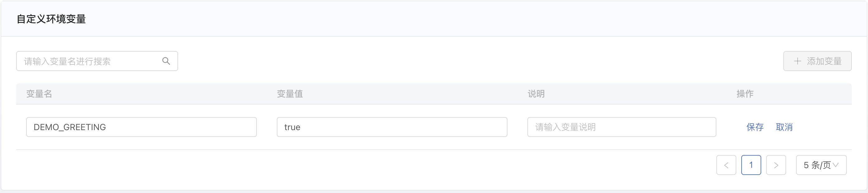The width and height of the screenshot is (868, 193).
Task: Click the variable value field containing true
Action: [392, 127]
